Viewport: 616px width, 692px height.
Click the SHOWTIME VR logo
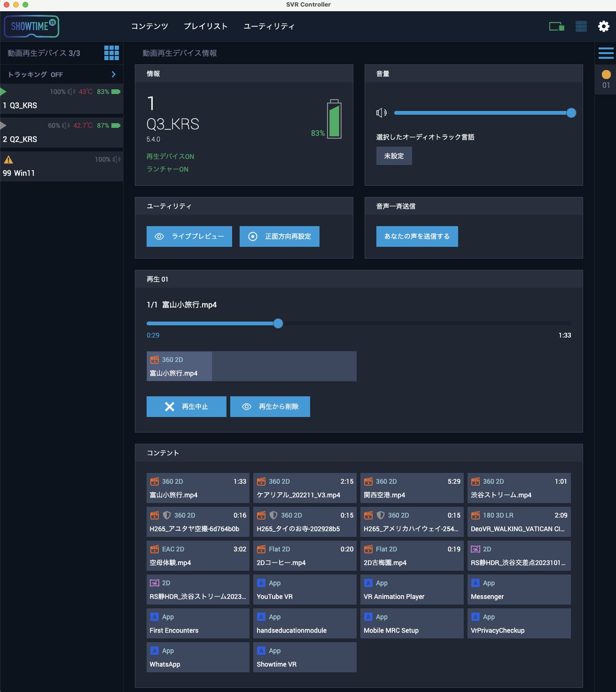(x=31, y=26)
